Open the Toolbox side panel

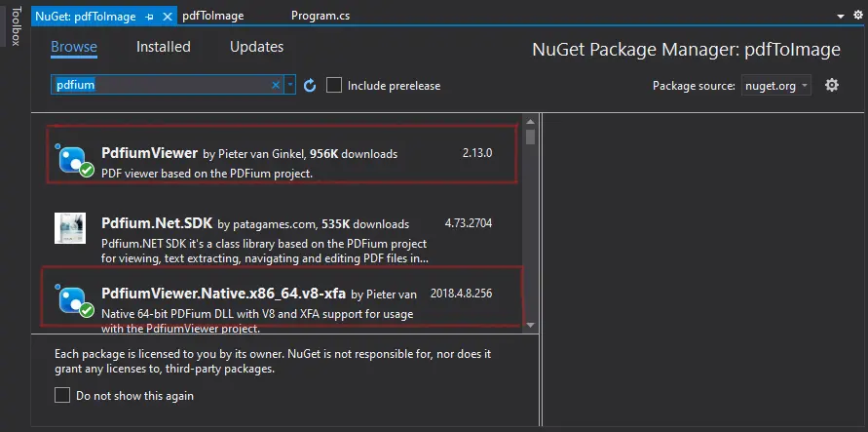(16, 26)
